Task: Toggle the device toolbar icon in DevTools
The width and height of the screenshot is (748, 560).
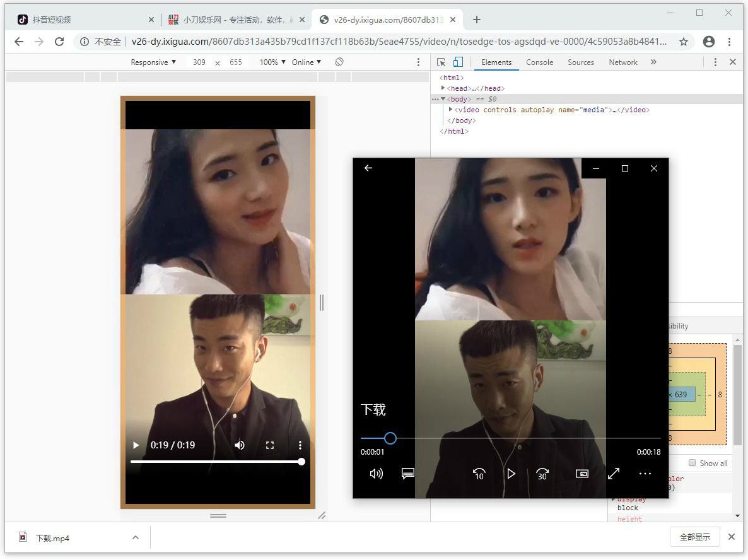Action: (x=458, y=62)
